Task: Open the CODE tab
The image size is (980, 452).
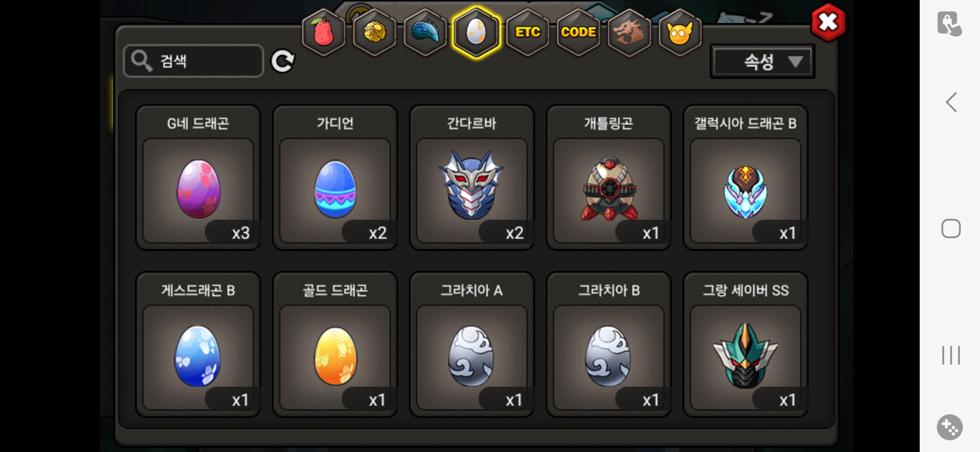Action: pos(578,32)
